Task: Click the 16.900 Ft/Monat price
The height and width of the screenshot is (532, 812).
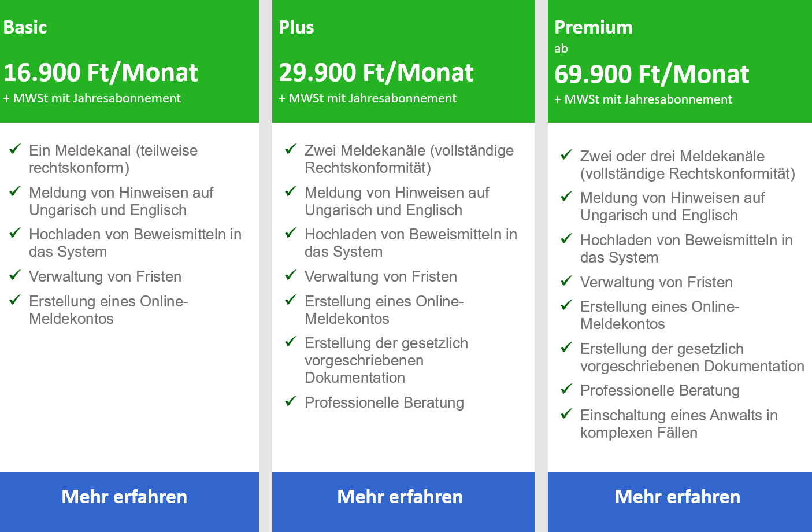Action: coord(101,73)
